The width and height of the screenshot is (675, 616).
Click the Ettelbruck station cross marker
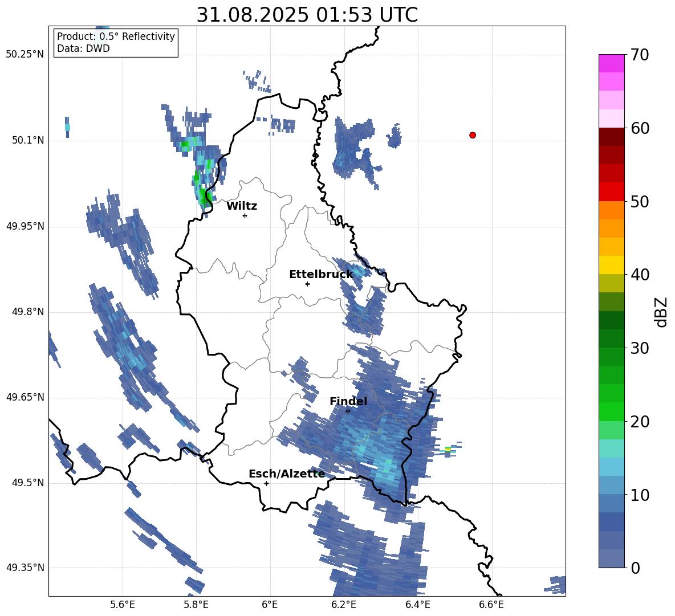pyautogui.click(x=307, y=284)
